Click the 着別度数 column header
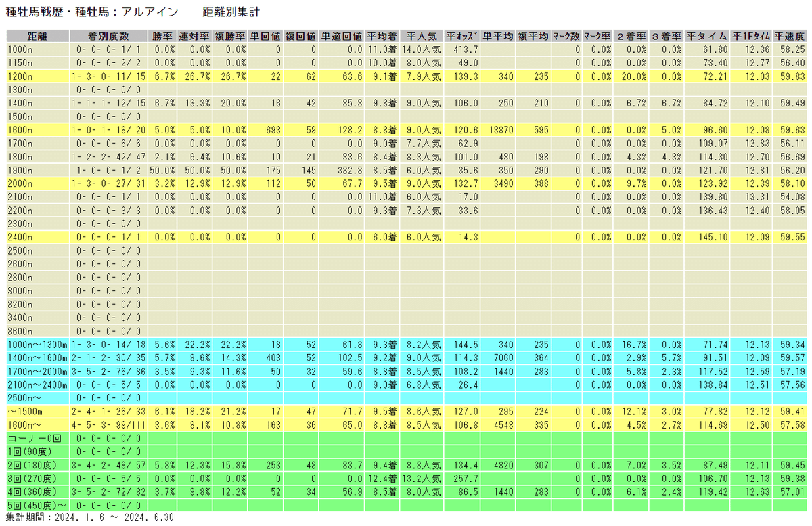 point(110,37)
